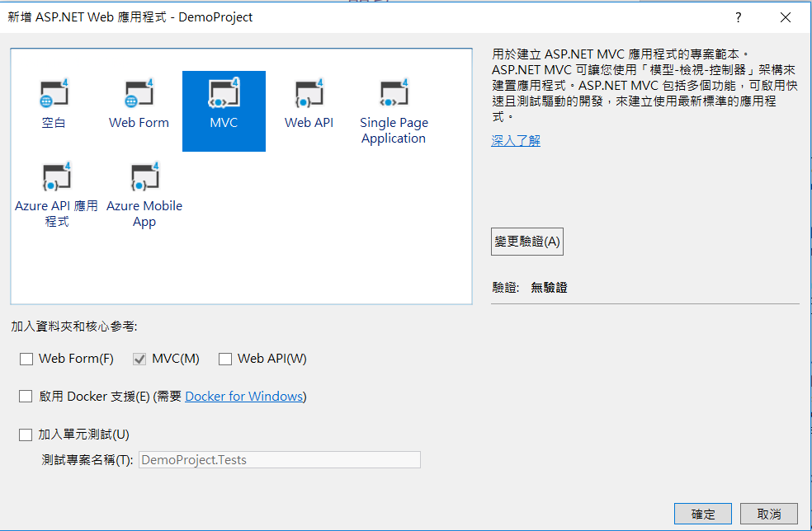Toggle the MVC(M) core reference checkbox
Viewport: 812px width, 531px height.
click(139, 359)
